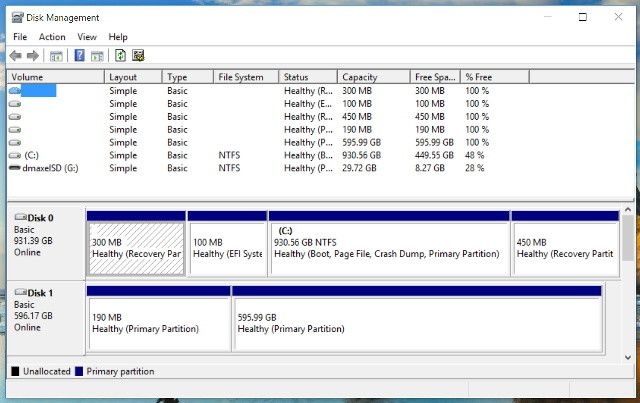Sort by the Volume column header

pyautogui.click(x=56, y=77)
